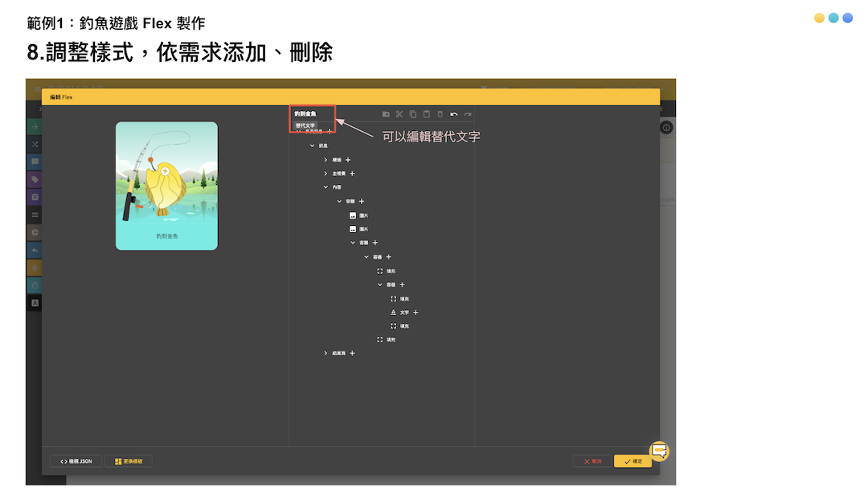Open the 檢視 JSON button

[76, 461]
